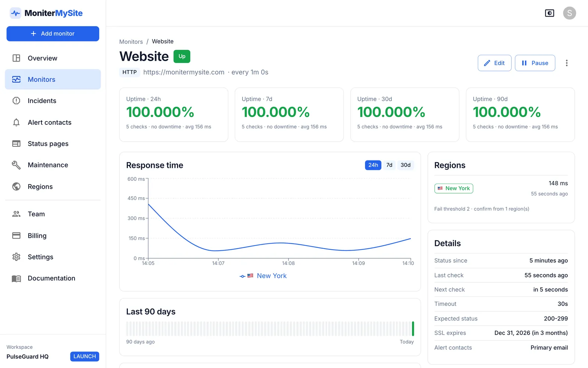
Task: Click the Uptime 24h card
Action: [173, 114]
